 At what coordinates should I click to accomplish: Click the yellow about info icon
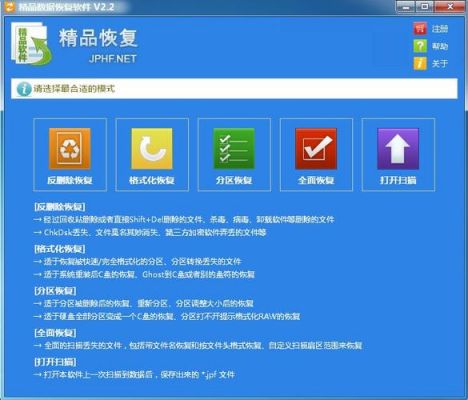tap(420, 63)
